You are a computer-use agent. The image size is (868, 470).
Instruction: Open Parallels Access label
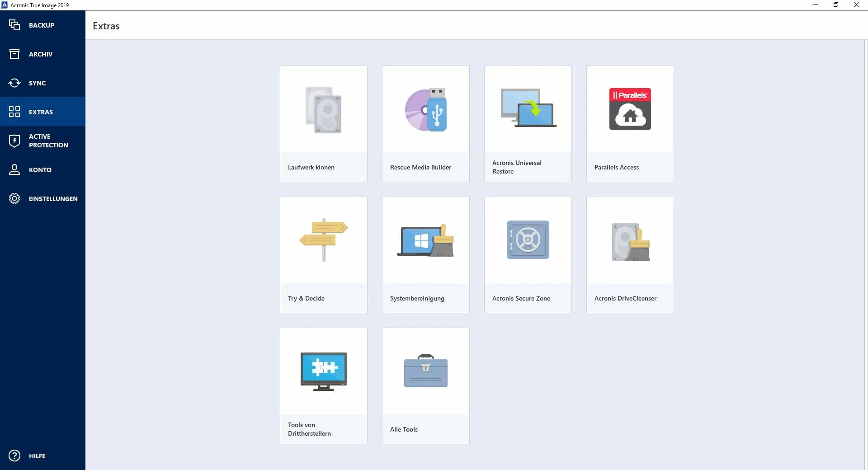617,167
